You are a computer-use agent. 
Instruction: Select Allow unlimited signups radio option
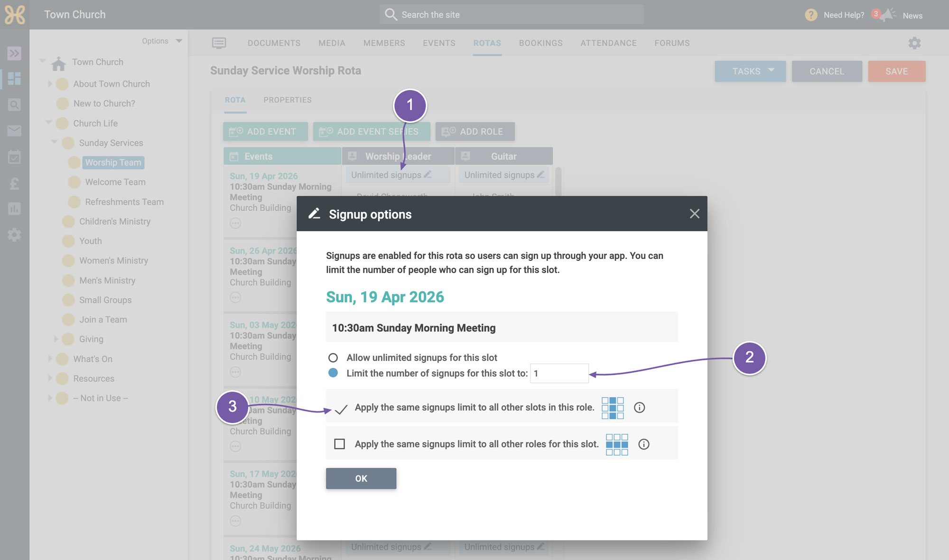[333, 358]
